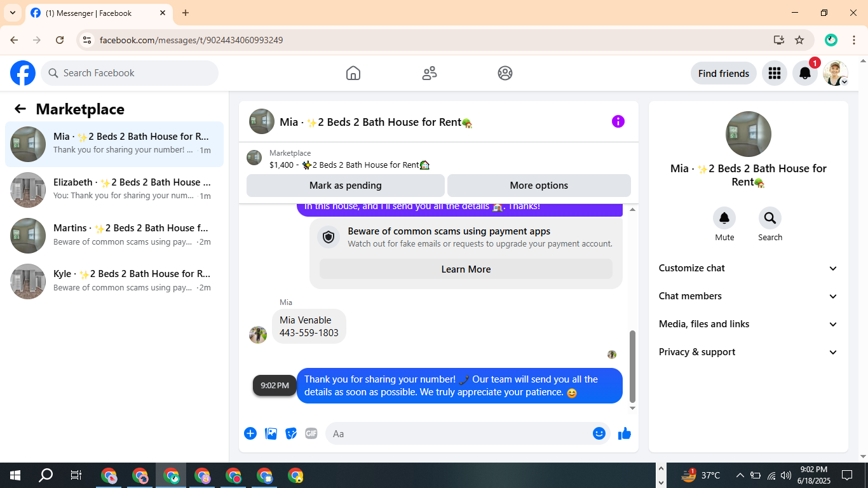
Task: Click the shield icon in scam warning
Action: [x=329, y=237]
